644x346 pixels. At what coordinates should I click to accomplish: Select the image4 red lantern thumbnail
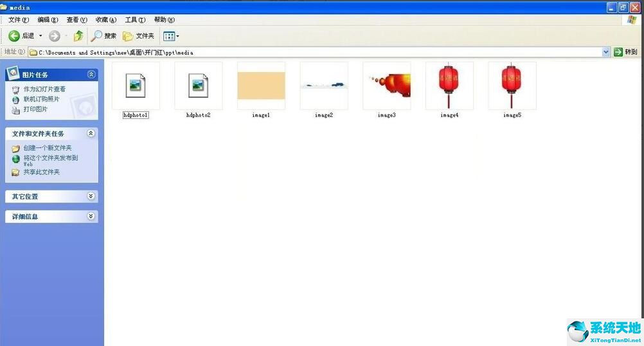point(449,86)
